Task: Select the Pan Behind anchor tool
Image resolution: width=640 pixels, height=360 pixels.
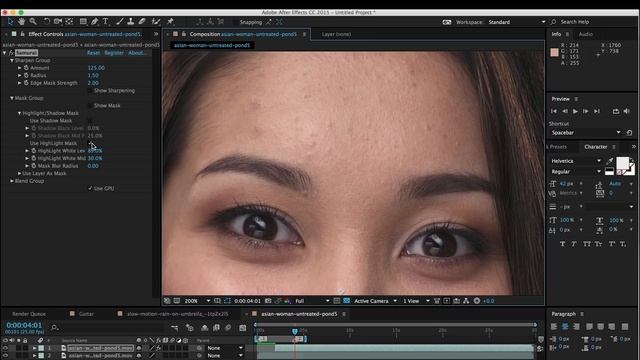Action: pyautogui.click(x=69, y=22)
